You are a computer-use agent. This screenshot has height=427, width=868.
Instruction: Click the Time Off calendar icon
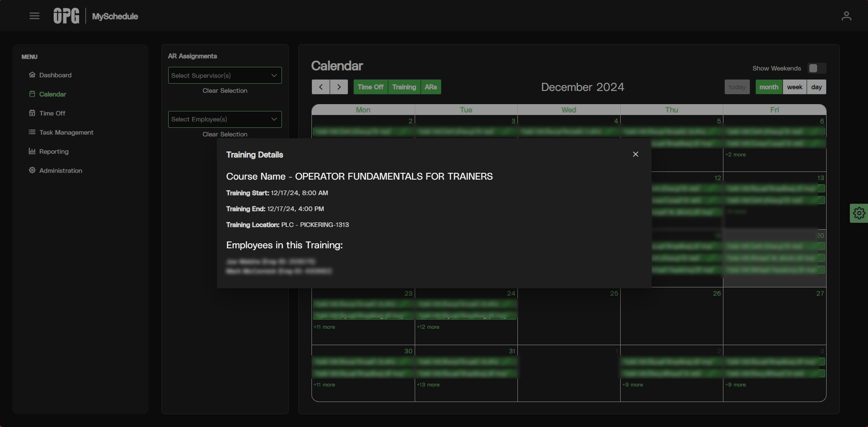[32, 113]
